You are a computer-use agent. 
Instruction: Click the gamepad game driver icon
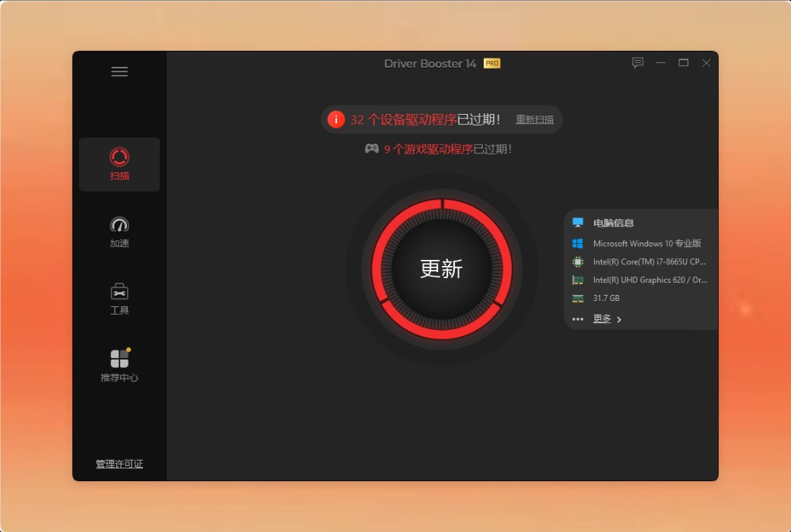point(372,149)
